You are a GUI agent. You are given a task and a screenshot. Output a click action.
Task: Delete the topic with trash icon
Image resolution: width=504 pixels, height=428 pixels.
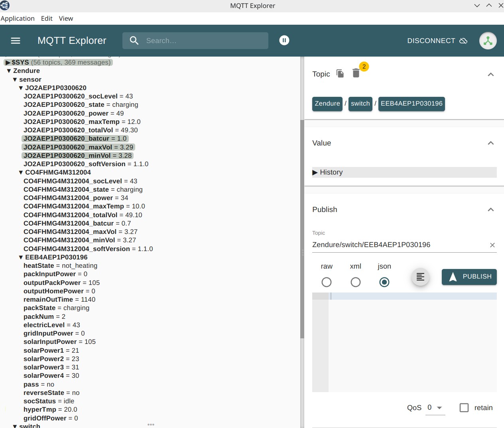click(x=356, y=73)
